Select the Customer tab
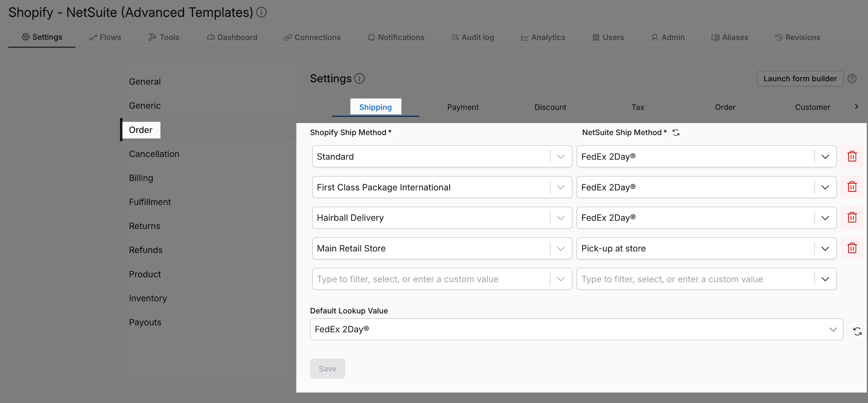The image size is (868, 403). (812, 107)
